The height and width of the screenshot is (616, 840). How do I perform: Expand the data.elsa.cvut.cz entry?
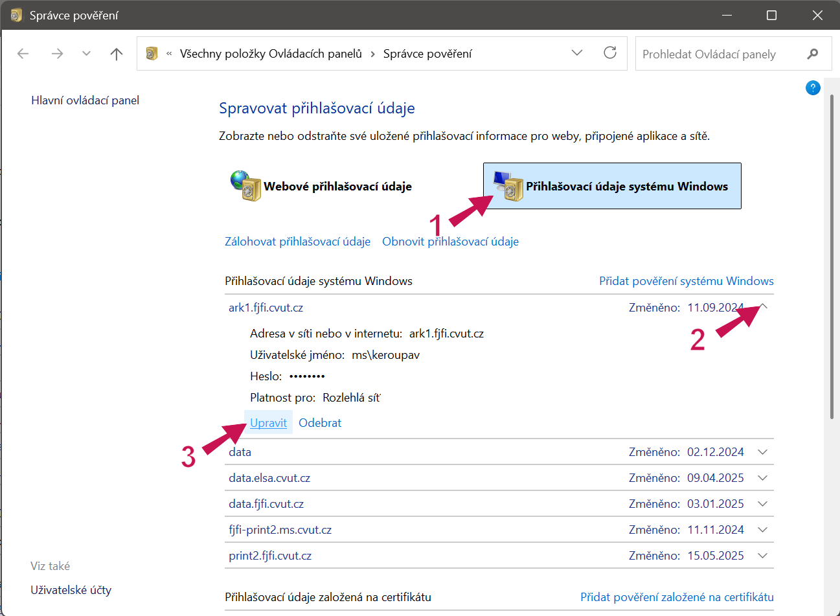763,478
